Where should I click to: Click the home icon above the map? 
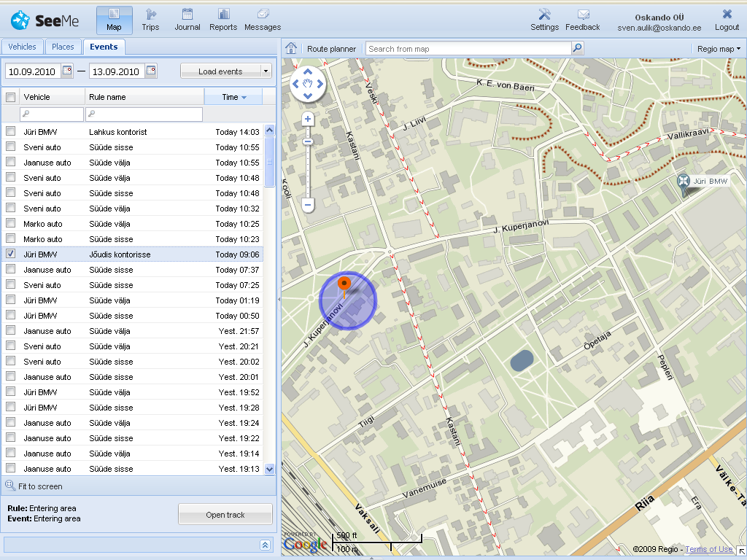pyautogui.click(x=291, y=48)
